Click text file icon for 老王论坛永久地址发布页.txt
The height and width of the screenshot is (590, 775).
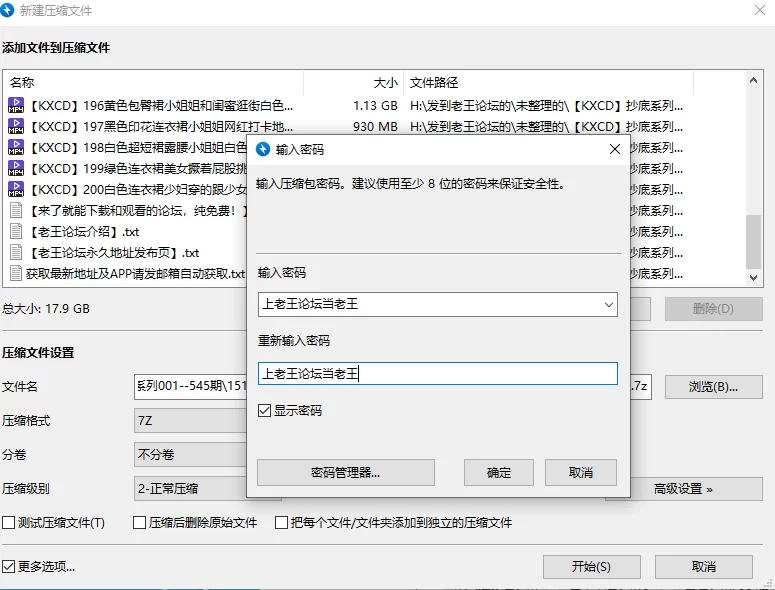(x=16, y=253)
